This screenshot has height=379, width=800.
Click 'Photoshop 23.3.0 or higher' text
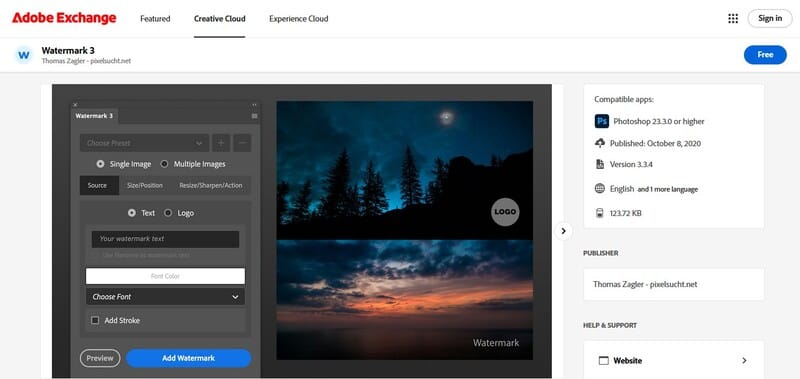658,121
